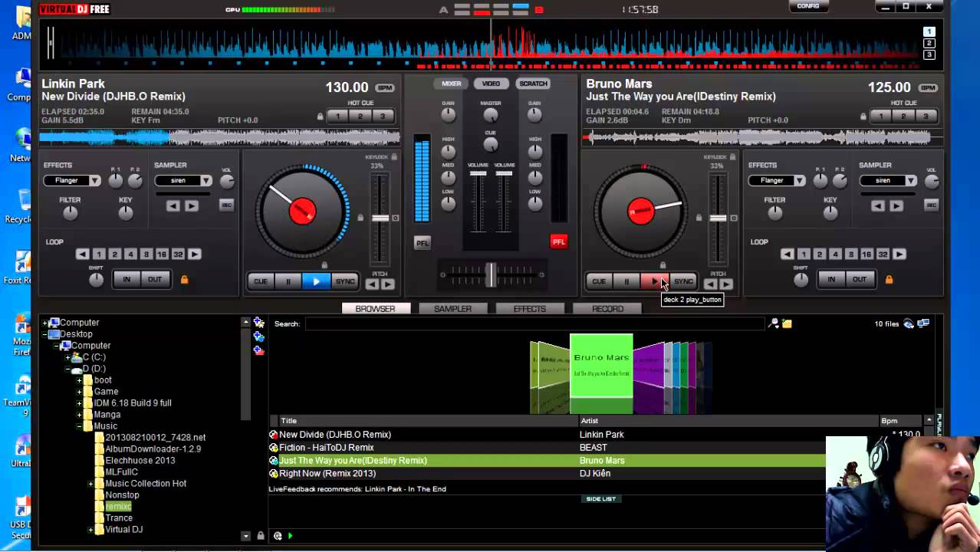Click deck 2 SYNC button

(x=683, y=281)
